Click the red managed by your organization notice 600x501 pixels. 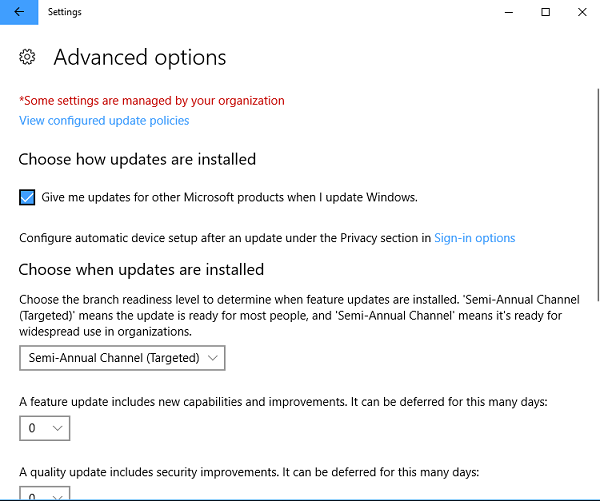(x=152, y=100)
